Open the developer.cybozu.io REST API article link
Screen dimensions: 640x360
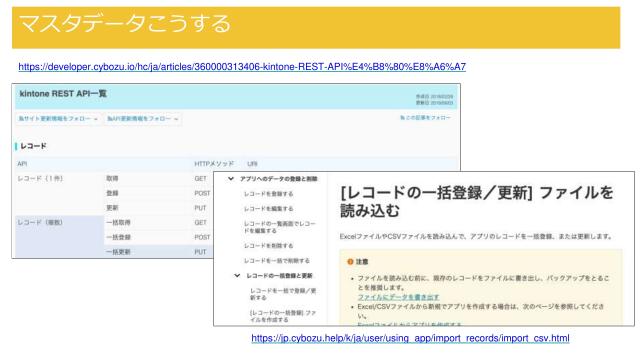coord(242,67)
